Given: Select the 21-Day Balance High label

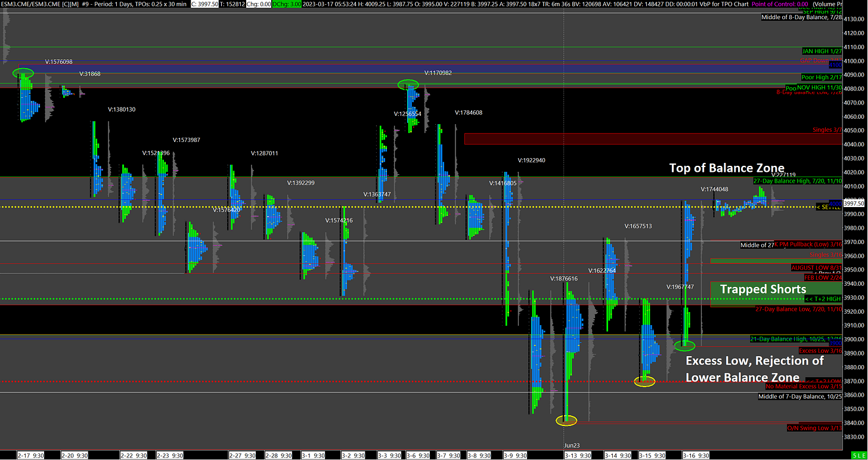Looking at the screenshot, I should click(x=796, y=339).
